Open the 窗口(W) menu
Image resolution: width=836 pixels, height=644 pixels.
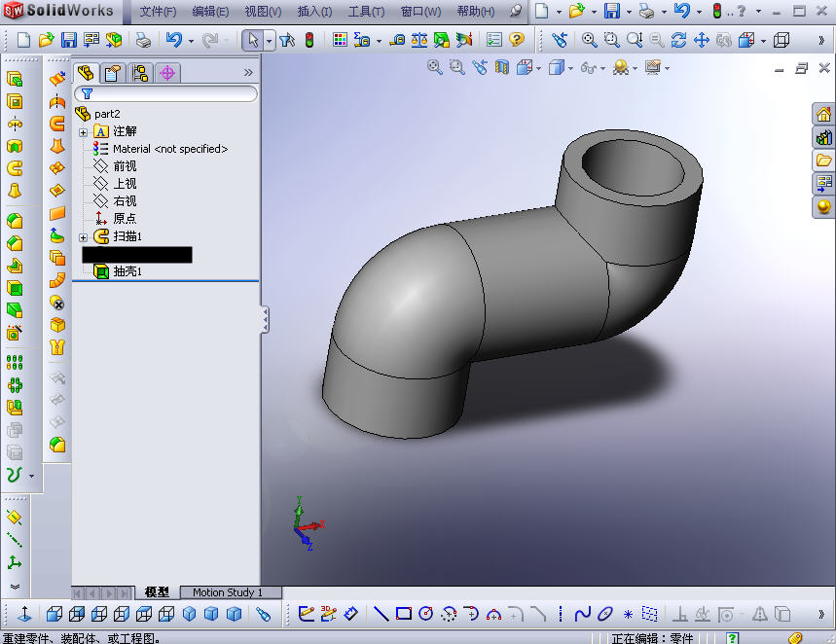point(420,12)
